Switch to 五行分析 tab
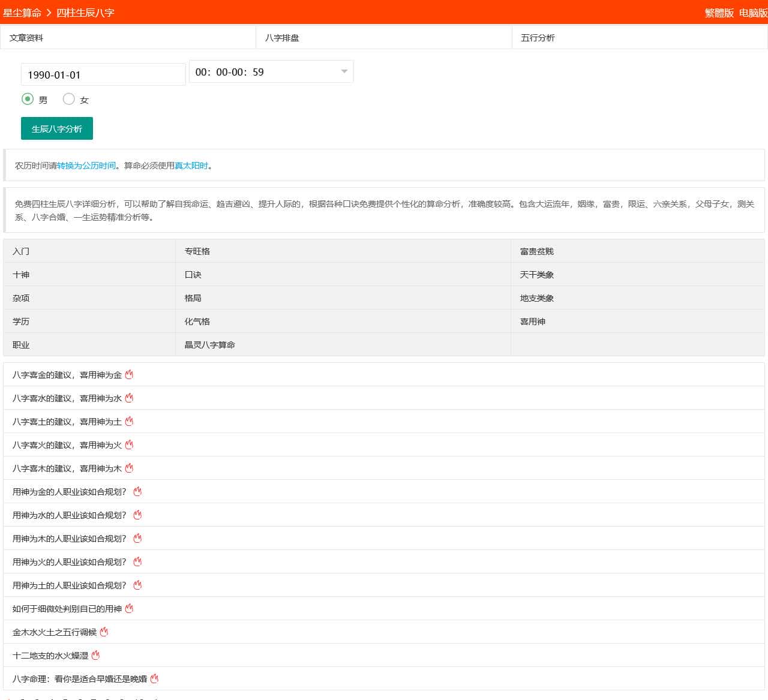The image size is (768, 700). point(538,38)
